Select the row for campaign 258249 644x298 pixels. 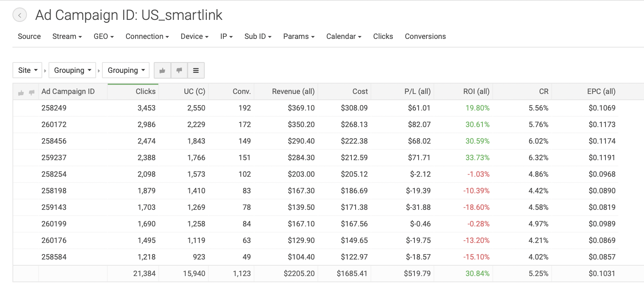pos(54,108)
